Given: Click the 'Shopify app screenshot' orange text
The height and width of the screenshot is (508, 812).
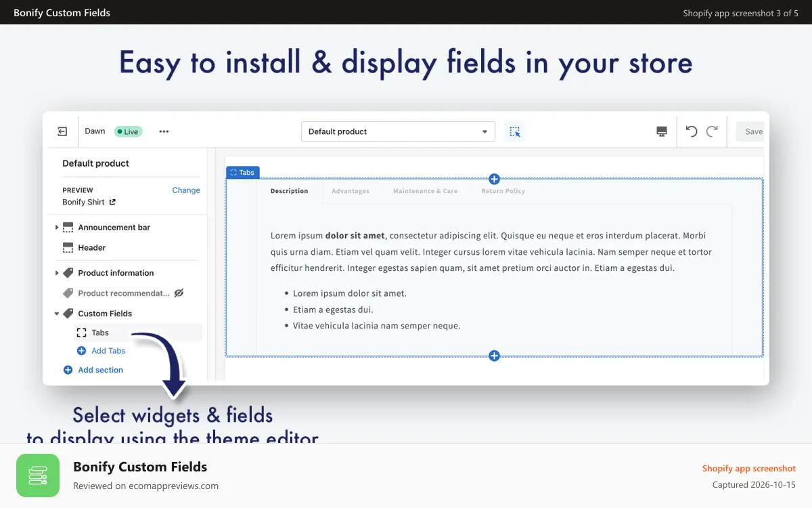Looking at the screenshot, I should click(x=749, y=468).
